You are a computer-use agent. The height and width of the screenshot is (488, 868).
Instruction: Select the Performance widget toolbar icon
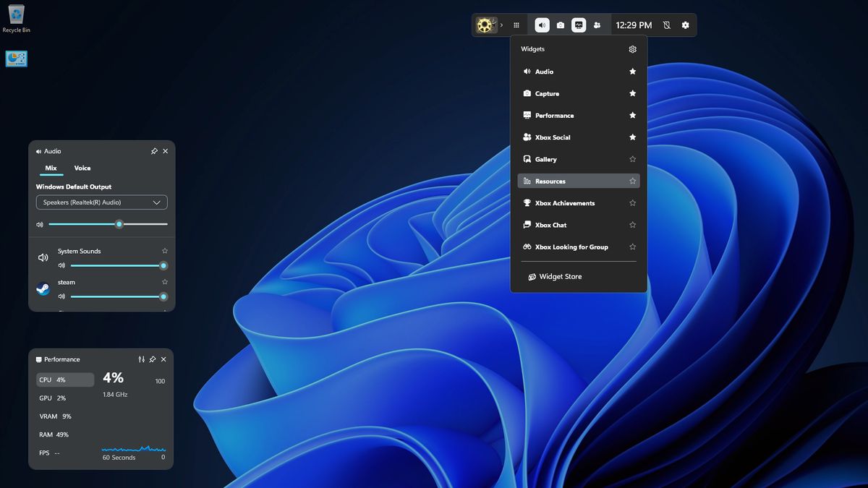click(579, 24)
